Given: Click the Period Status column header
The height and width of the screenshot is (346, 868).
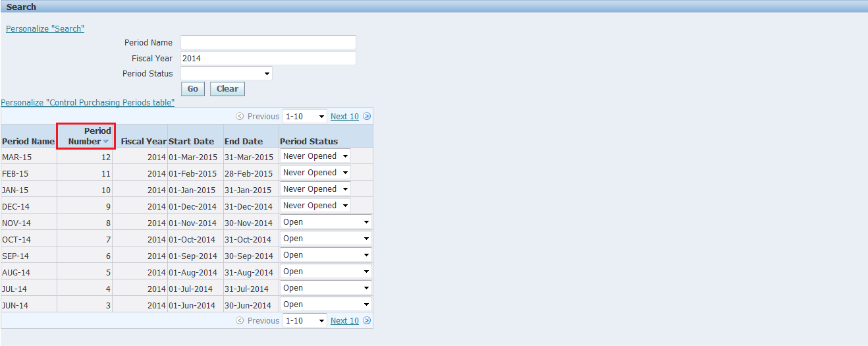Looking at the screenshot, I should [x=309, y=141].
